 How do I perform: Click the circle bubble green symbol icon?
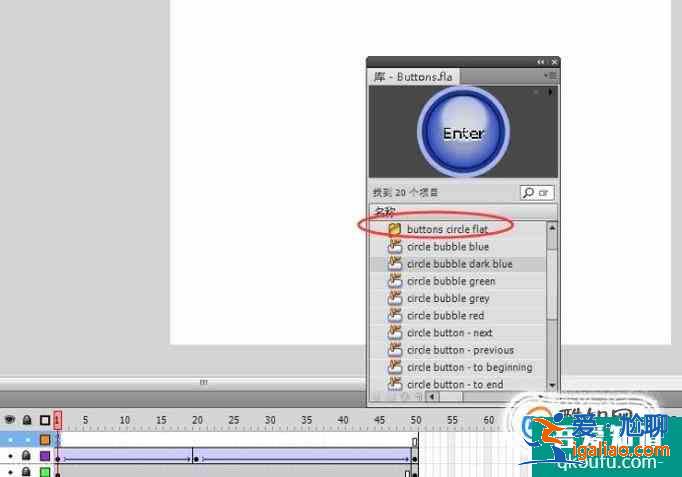click(x=394, y=281)
